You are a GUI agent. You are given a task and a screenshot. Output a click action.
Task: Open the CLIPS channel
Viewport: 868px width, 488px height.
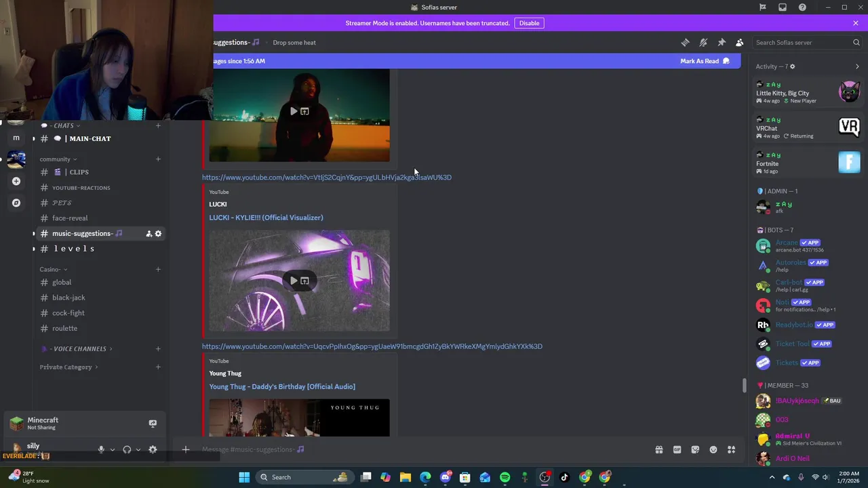point(100,172)
